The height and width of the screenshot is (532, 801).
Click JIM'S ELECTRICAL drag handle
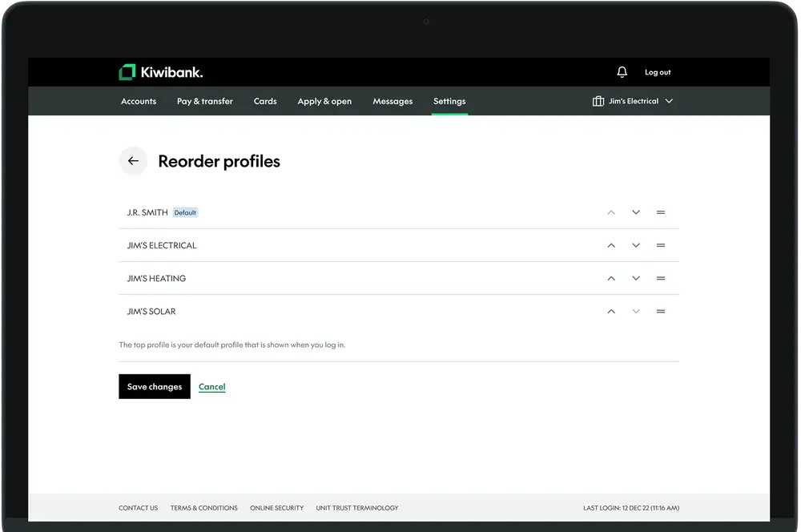tap(661, 245)
